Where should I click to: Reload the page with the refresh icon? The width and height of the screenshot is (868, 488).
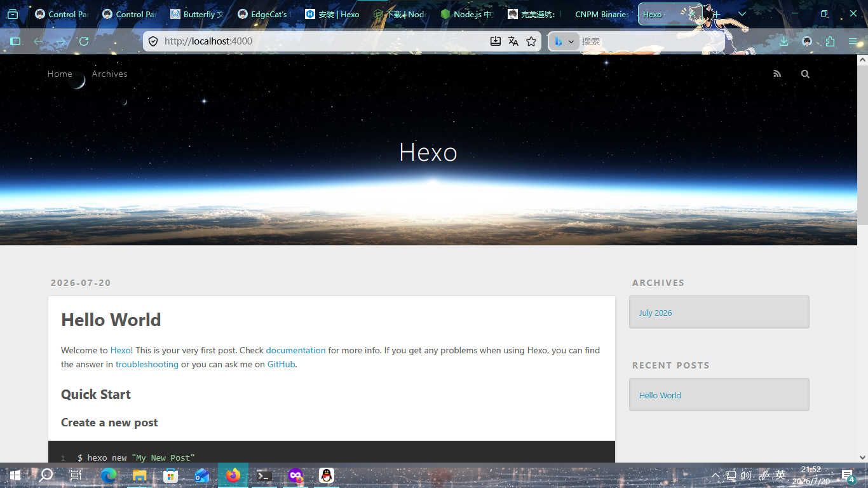(84, 41)
